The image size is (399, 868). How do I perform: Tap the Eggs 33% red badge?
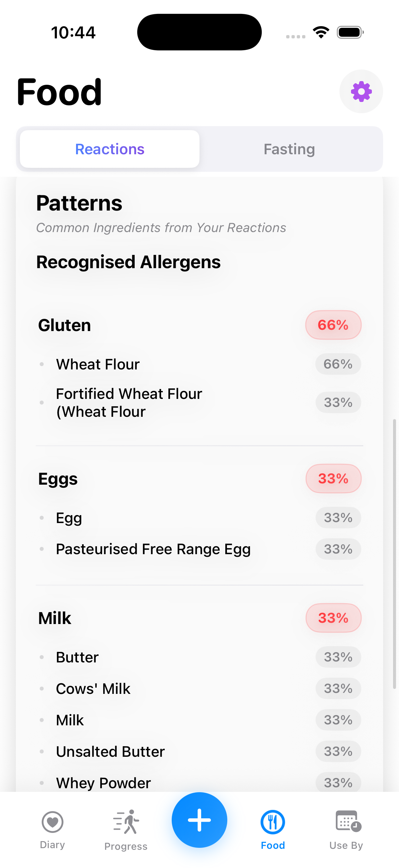[x=333, y=478]
